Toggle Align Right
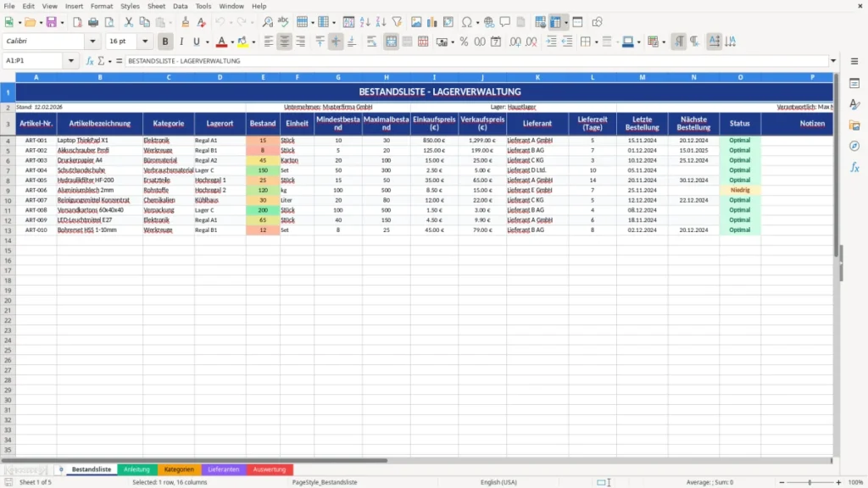Screen dimensions: 868x488 [x=301, y=42]
